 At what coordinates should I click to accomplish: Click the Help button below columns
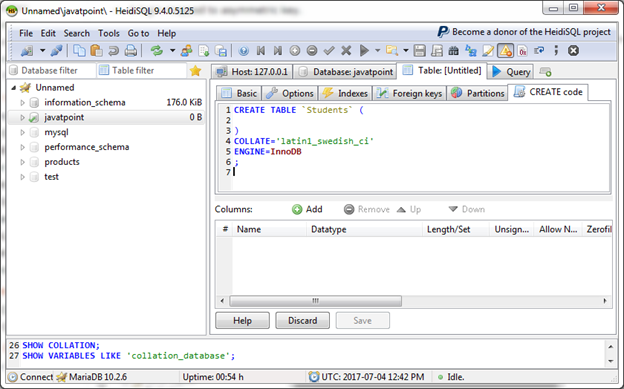pyautogui.click(x=242, y=321)
